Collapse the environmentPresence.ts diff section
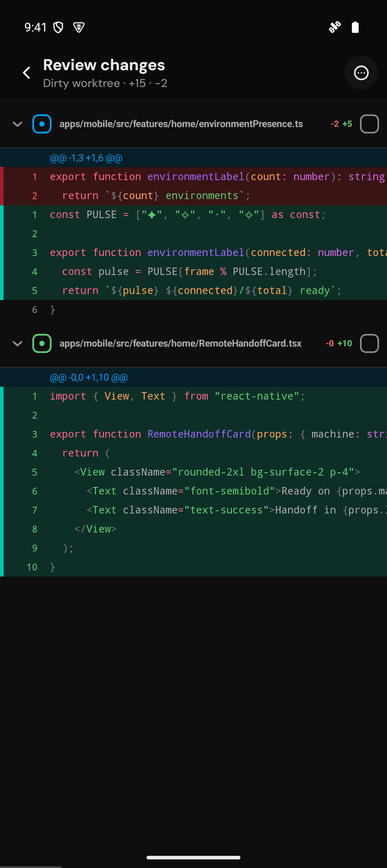This screenshot has width=387, height=868. tap(17, 124)
